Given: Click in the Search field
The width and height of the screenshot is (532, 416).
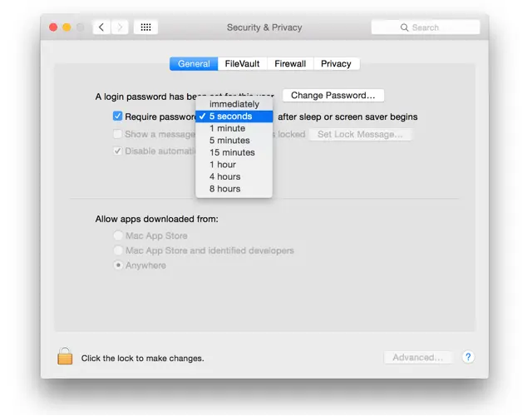Looking at the screenshot, I should [426, 27].
